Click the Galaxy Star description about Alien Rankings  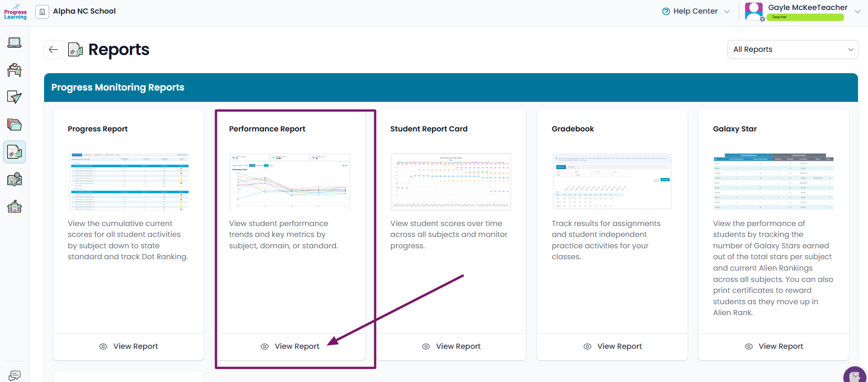[x=773, y=268]
